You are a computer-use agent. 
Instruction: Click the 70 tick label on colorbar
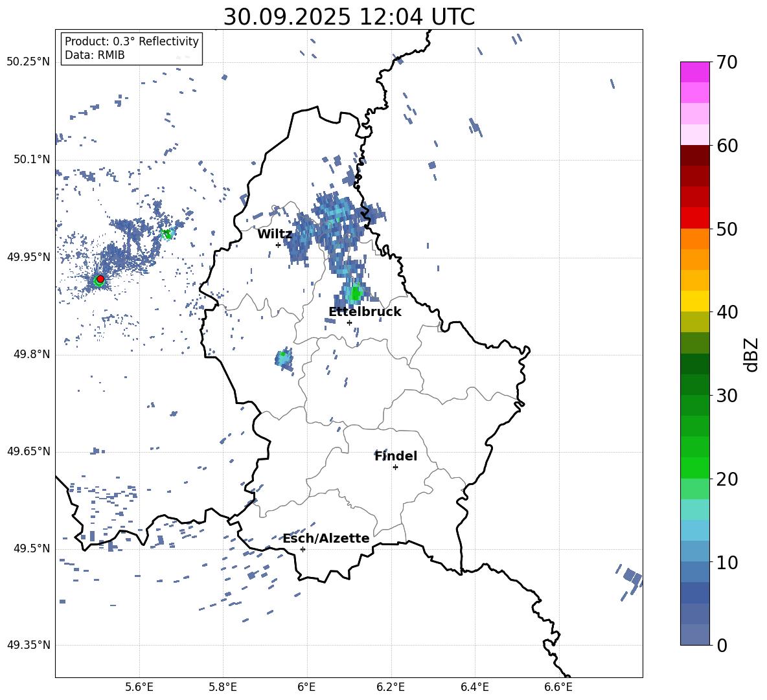tap(727, 63)
